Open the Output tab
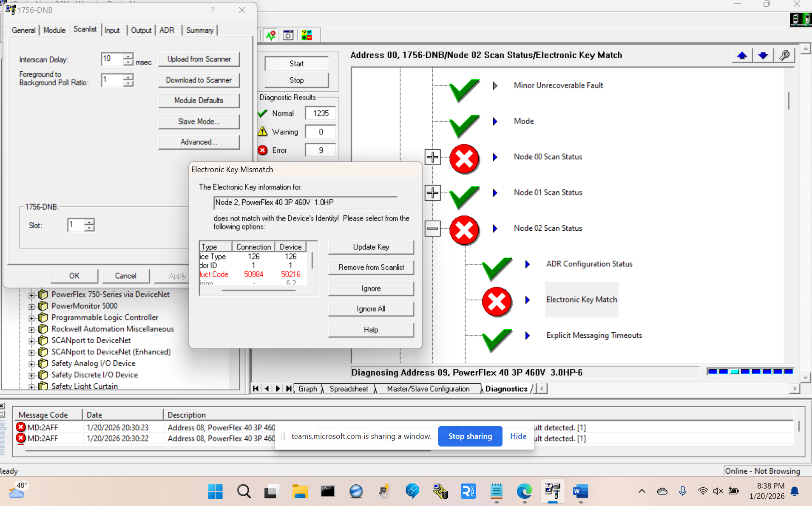The width and height of the screenshot is (812, 506). click(141, 30)
